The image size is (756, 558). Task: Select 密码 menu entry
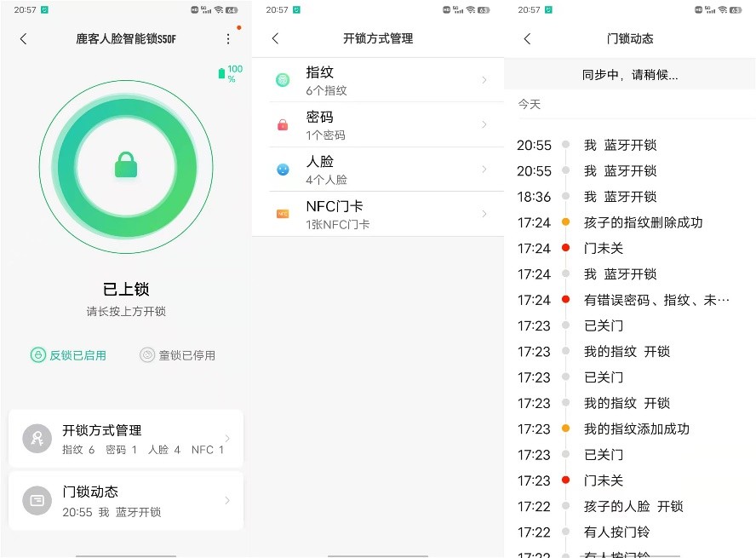[x=378, y=124]
